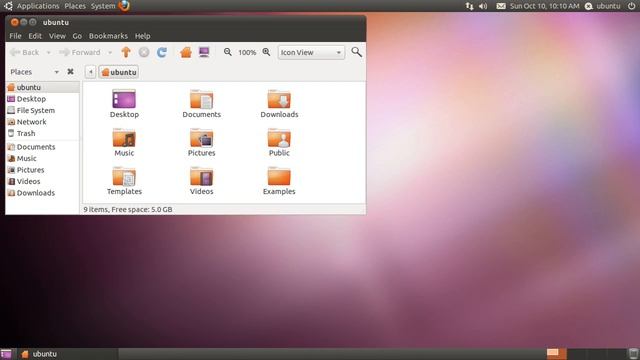
Task: Open search with magnifying glass icon
Action: [356, 52]
